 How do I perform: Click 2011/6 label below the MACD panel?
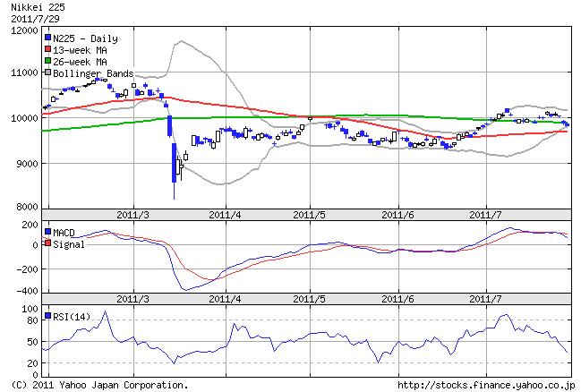(x=397, y=299)
